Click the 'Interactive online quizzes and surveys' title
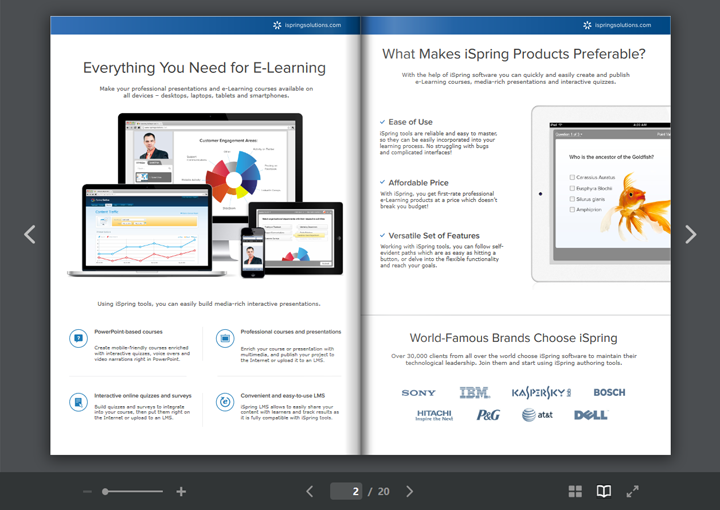This screenshot has height=510, width=720. [143, 396]
